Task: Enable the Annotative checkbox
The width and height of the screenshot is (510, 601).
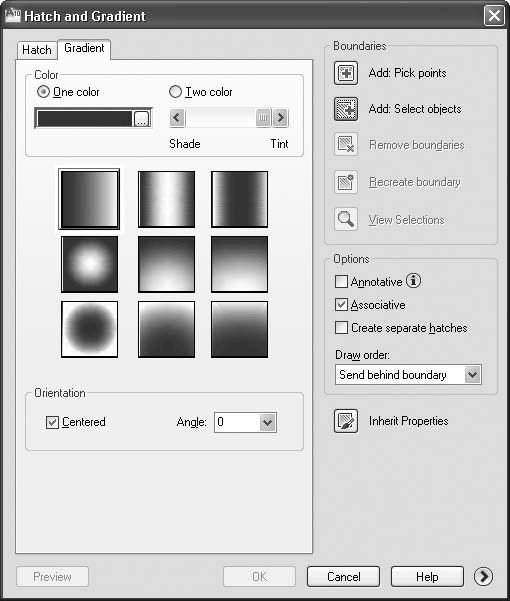Action: click(341, 281)
